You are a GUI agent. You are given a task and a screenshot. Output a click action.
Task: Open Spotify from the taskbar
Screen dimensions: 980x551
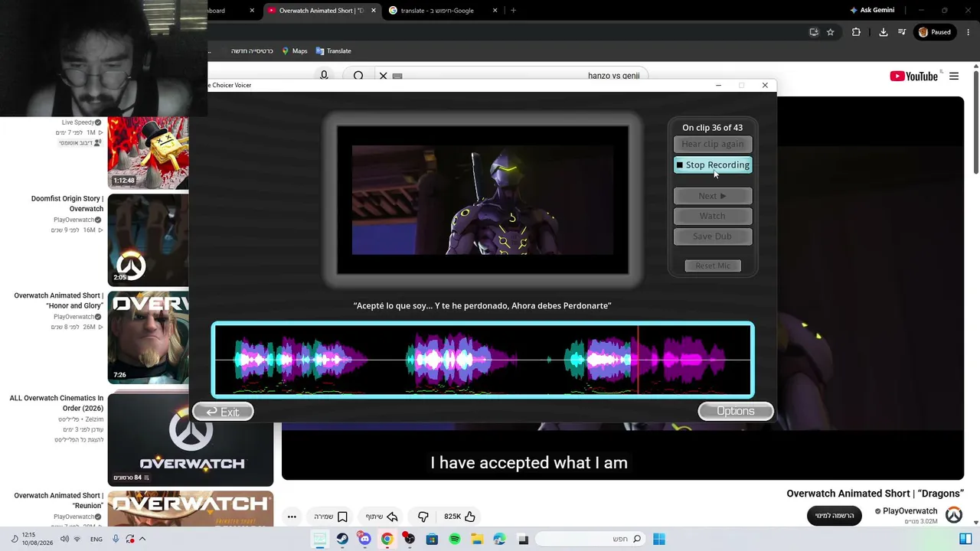point(455,540)
